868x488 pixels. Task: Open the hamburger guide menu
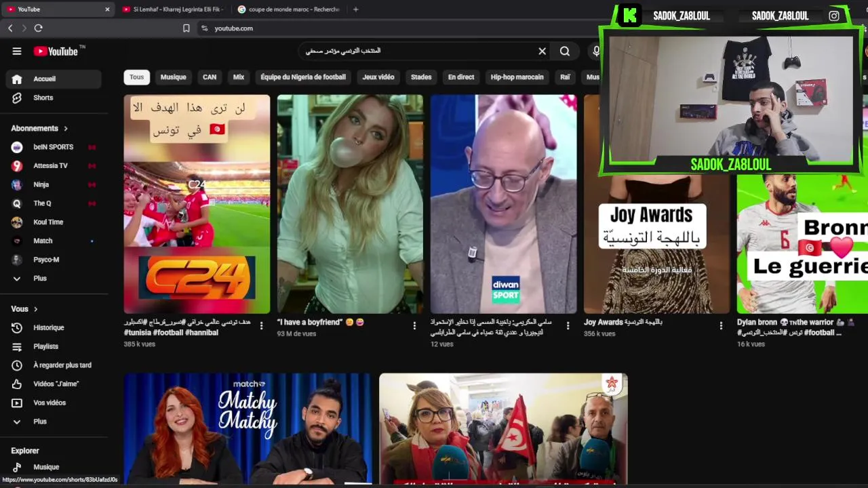17,52
